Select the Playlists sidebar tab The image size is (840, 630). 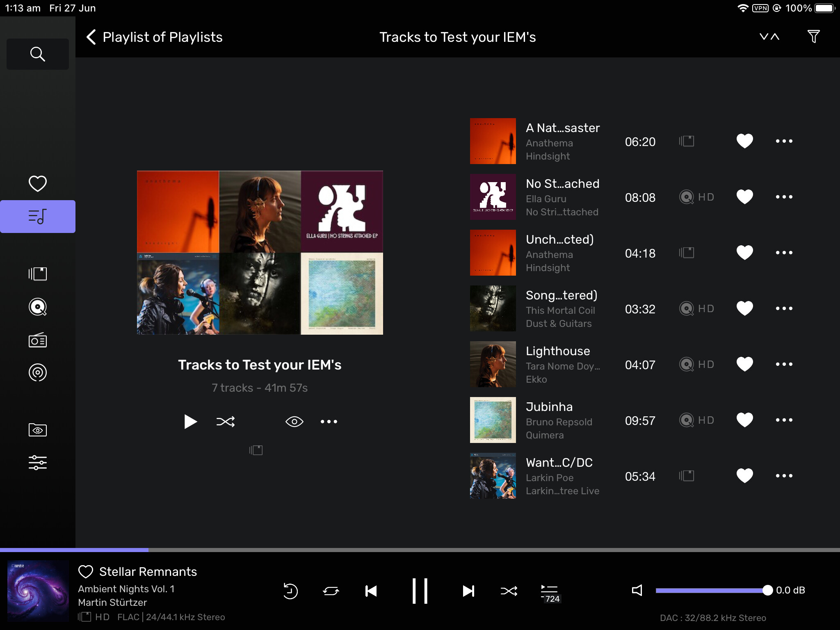[37, 217]
